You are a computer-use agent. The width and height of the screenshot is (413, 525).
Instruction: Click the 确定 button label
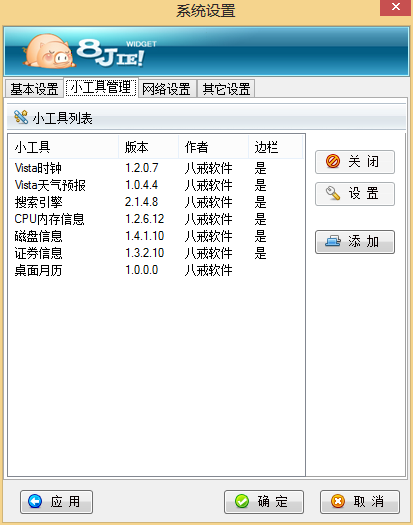point(273,501)
